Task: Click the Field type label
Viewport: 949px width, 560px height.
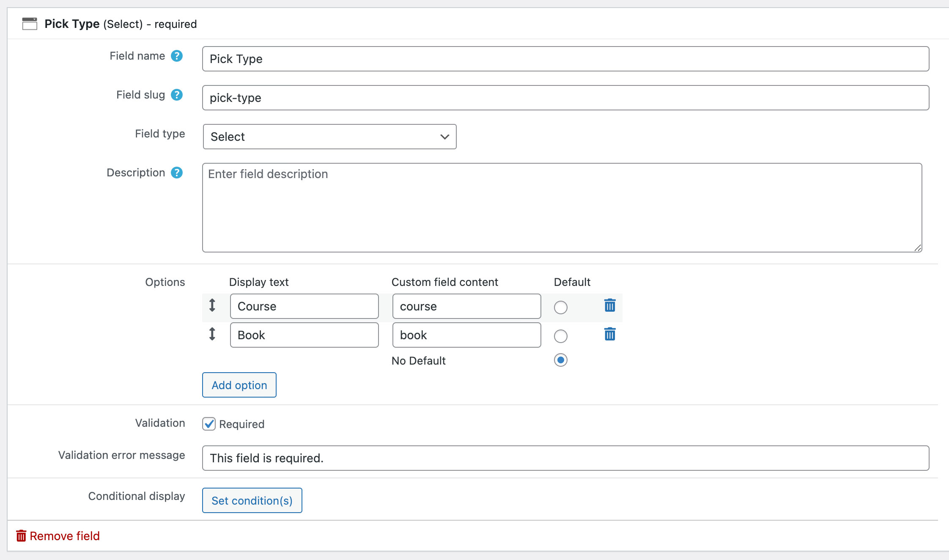Action: coord(160,134)
